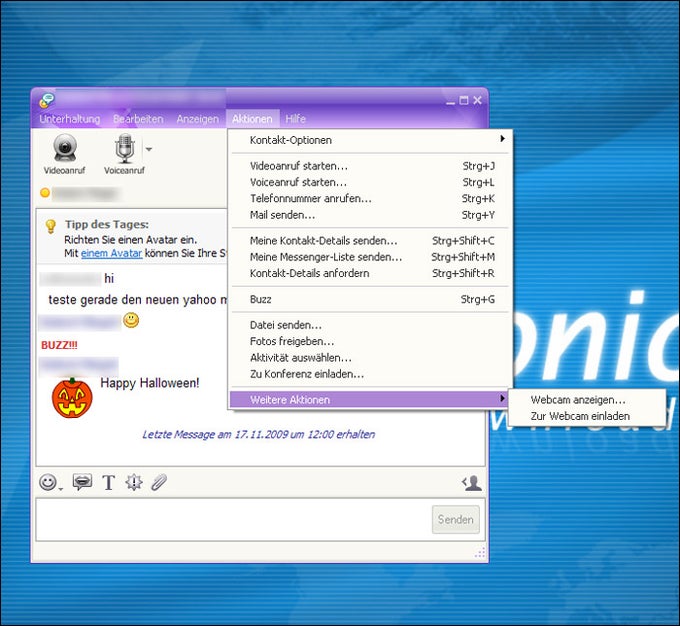Start a Voiceanruf via microphone icon
680x626 pixels.
point(124,154)
